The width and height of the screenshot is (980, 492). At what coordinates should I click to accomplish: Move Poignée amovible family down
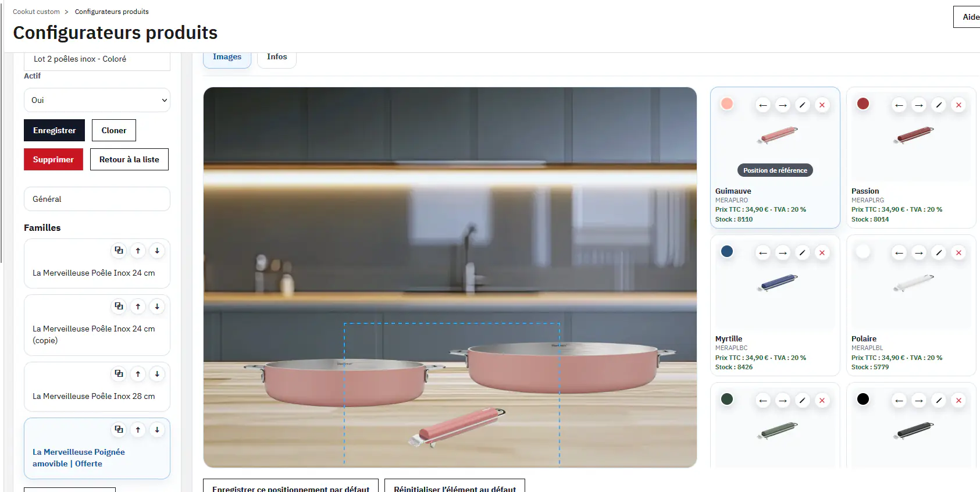(x=157, y=429)
